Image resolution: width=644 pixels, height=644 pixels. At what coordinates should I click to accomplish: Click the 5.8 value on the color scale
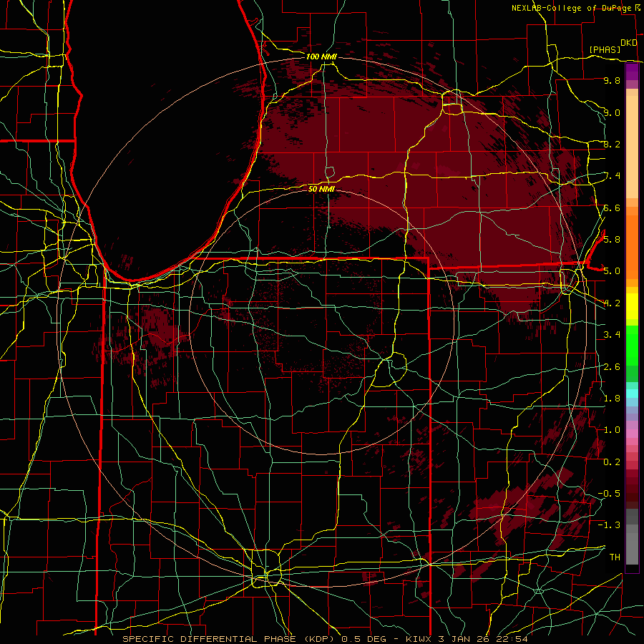pos(612,239)
